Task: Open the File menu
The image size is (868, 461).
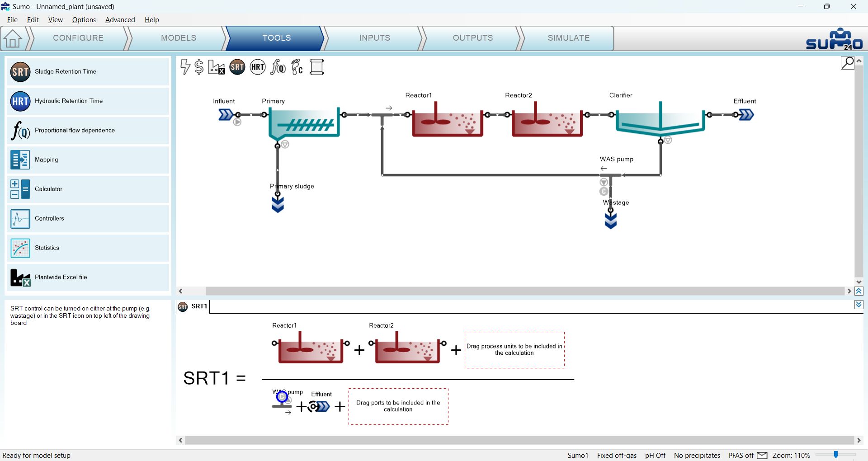Action: click(x=12, y=20)
